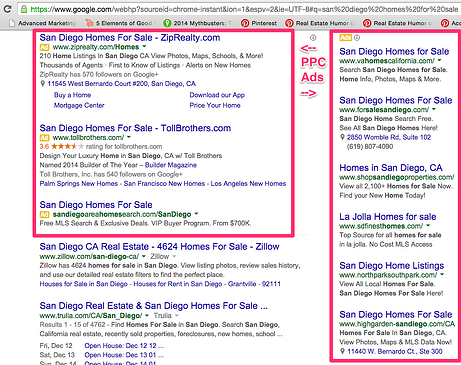The image size is (461, 365).
Task: Open the first Real Estate Humor bookmark
Action: tap(320, 23)
